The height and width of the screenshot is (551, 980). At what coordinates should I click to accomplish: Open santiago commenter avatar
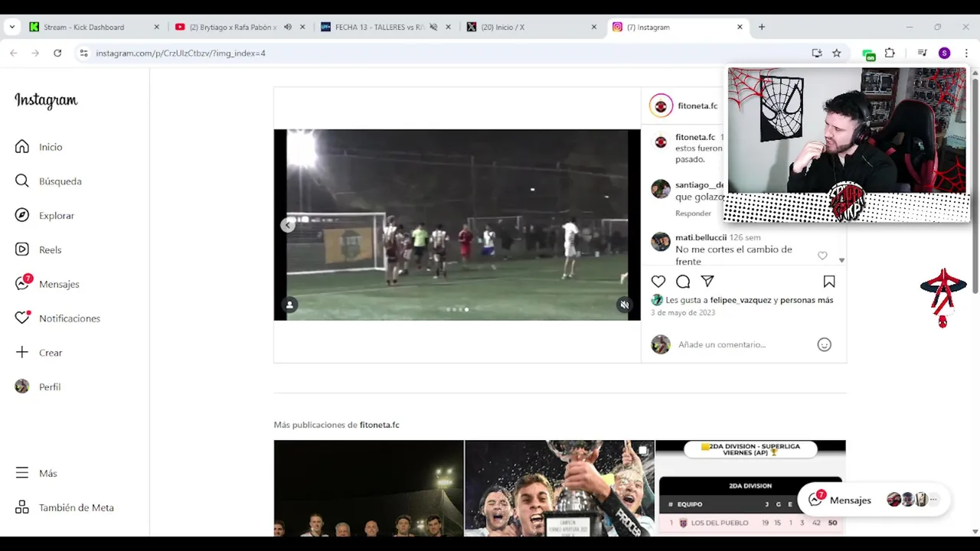pos(661,189)
